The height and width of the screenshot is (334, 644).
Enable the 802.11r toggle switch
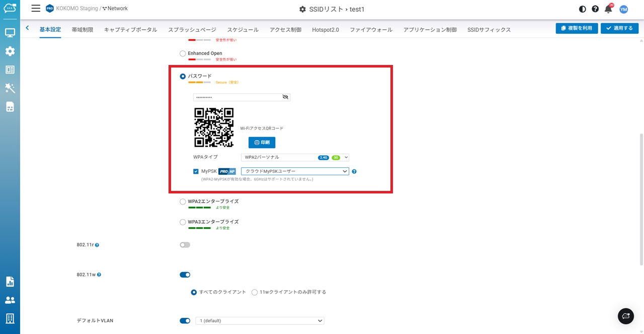185,245
